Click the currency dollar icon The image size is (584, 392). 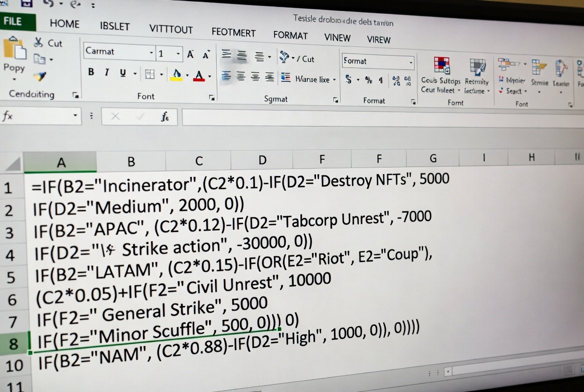click(348, 79)
